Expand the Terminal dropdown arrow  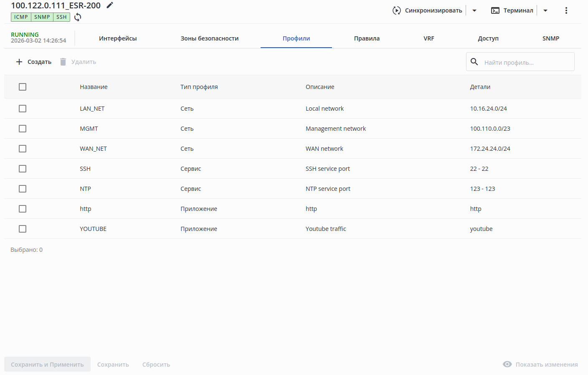point(545,10)
